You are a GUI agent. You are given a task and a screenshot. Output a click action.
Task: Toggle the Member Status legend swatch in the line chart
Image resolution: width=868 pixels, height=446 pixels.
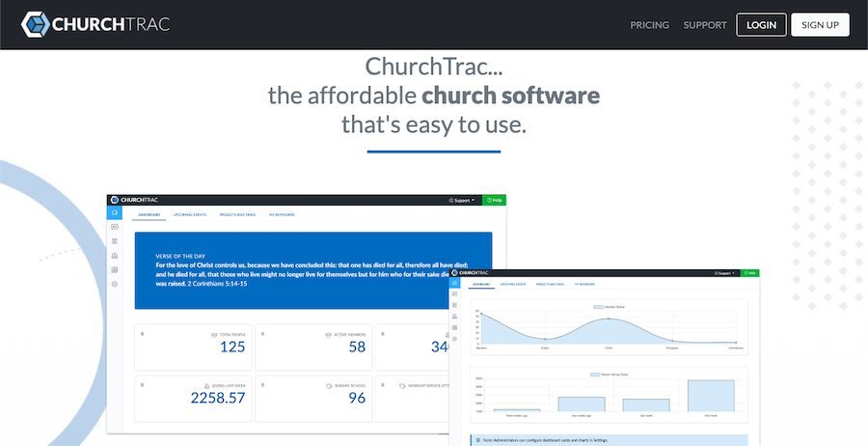coord(598,306)
